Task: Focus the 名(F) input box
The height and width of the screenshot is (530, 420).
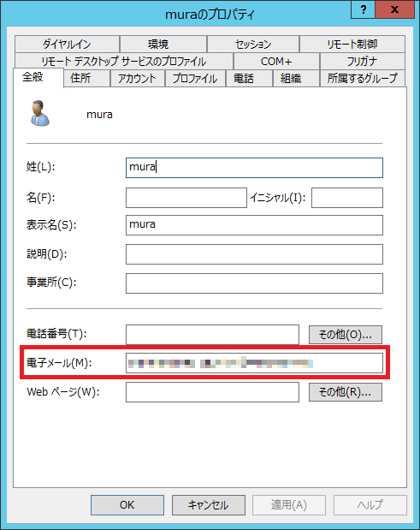Action: (186, 198)
